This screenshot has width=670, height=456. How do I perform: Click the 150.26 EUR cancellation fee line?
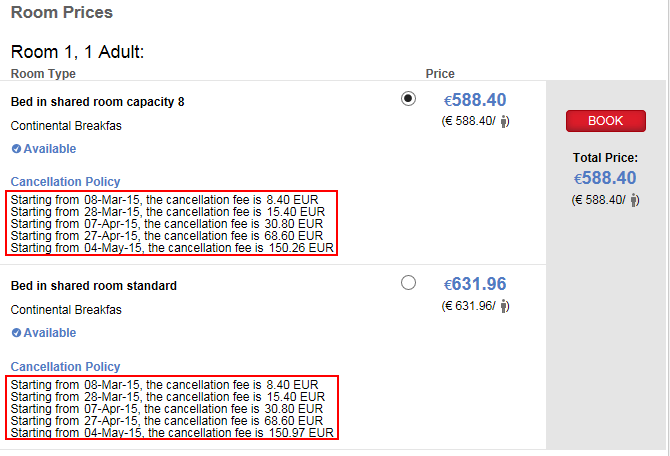[172, 248]
